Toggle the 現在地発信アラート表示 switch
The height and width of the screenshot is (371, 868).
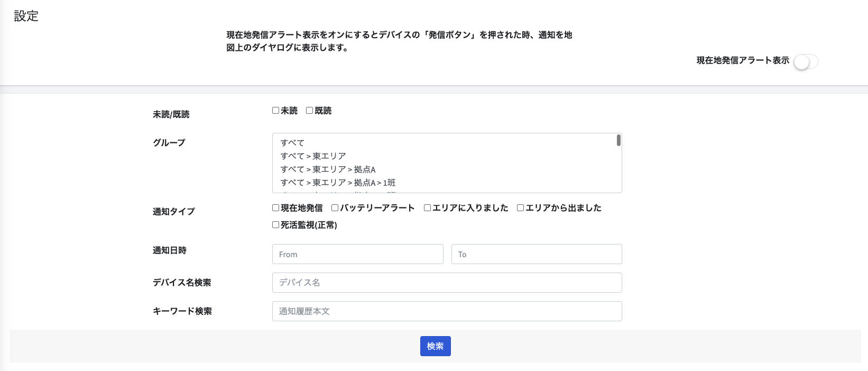806,62
